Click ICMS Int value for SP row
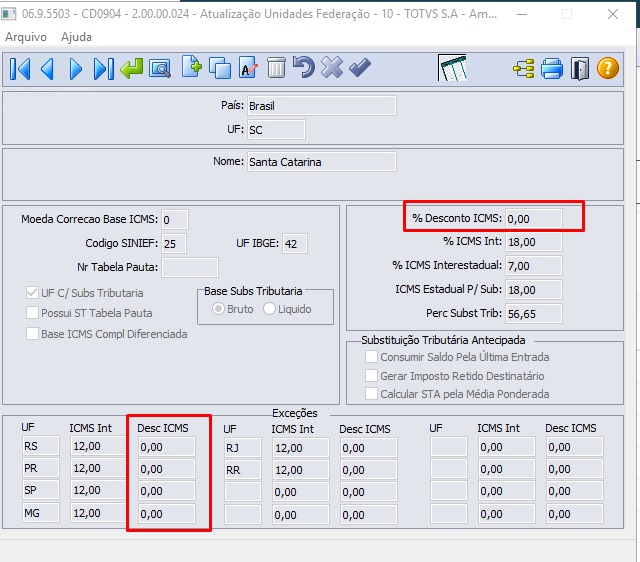This screenshot has width=640, height=562. 98,490
